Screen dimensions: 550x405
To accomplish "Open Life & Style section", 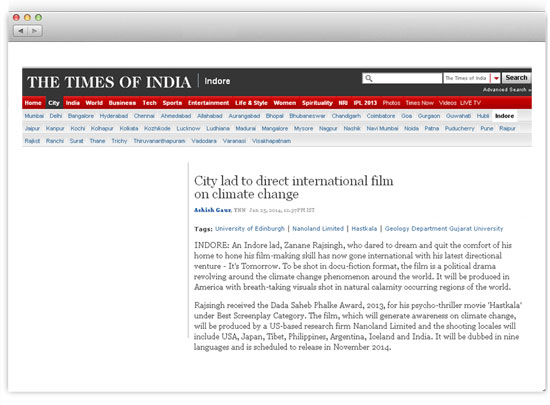I will point(251,103).
